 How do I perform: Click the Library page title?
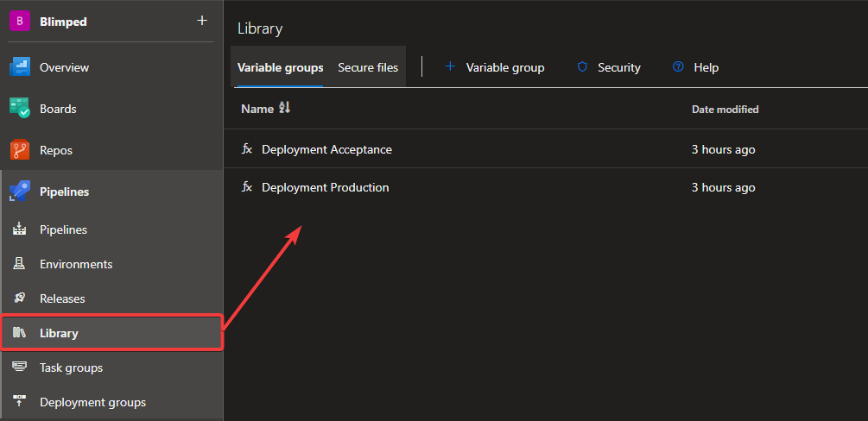point(260,28)
